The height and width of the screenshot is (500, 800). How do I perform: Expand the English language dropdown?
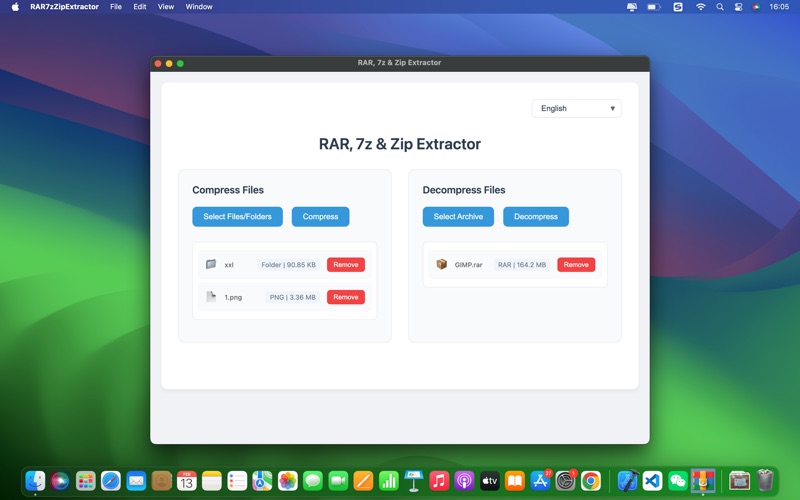577,108
